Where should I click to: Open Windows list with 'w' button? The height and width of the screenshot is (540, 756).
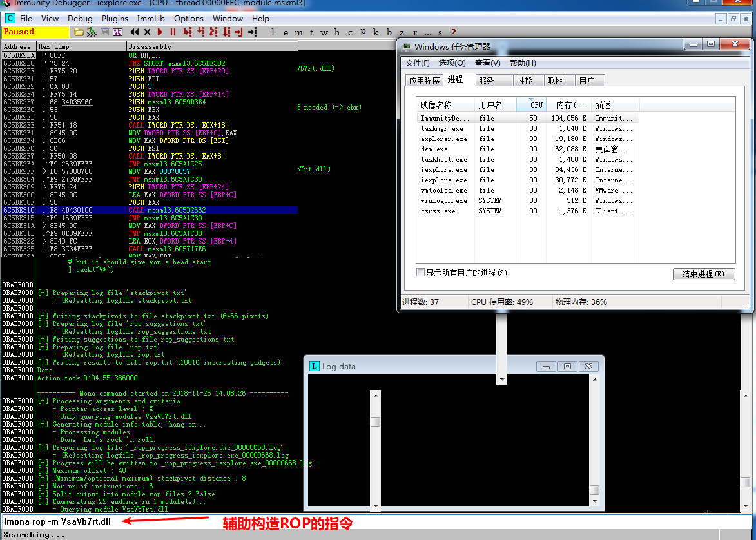pyautogui.click(x=324, y=32)
